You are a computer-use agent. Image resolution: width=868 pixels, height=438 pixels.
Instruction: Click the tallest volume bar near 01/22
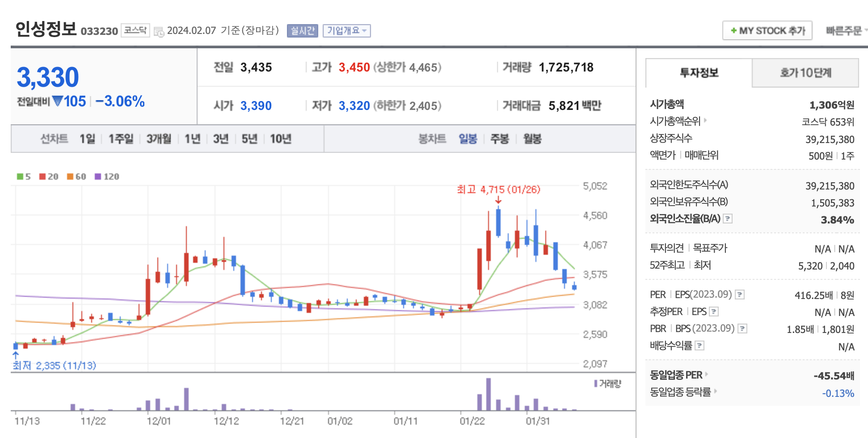tap(489, 394)
